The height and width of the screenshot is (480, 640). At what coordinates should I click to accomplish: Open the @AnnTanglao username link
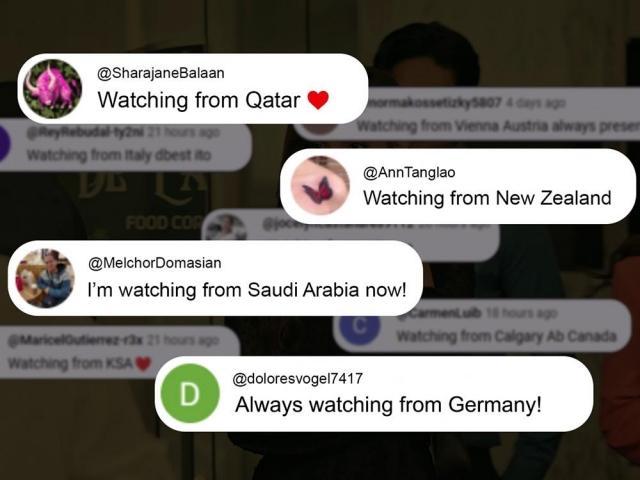(x=409, y=172)
